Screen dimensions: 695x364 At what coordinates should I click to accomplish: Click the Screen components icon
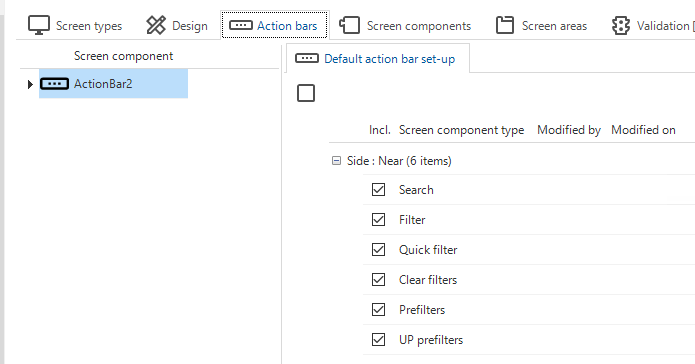[349, 25]
